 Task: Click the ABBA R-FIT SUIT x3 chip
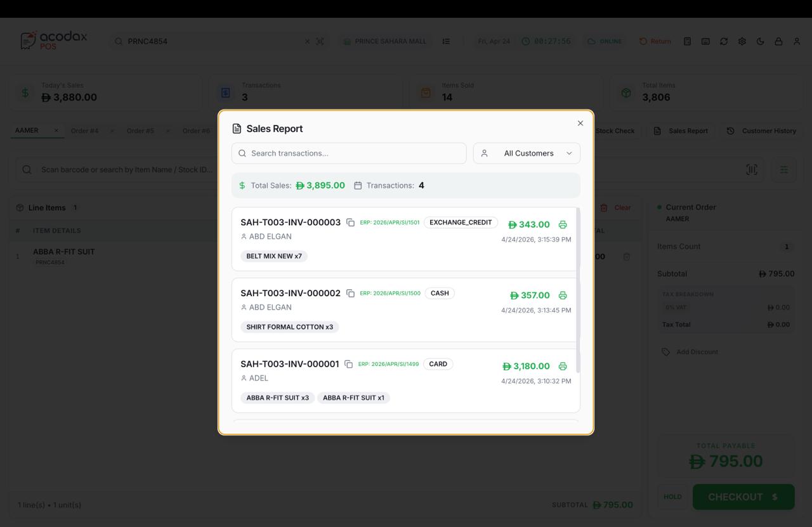coord(277,398)
